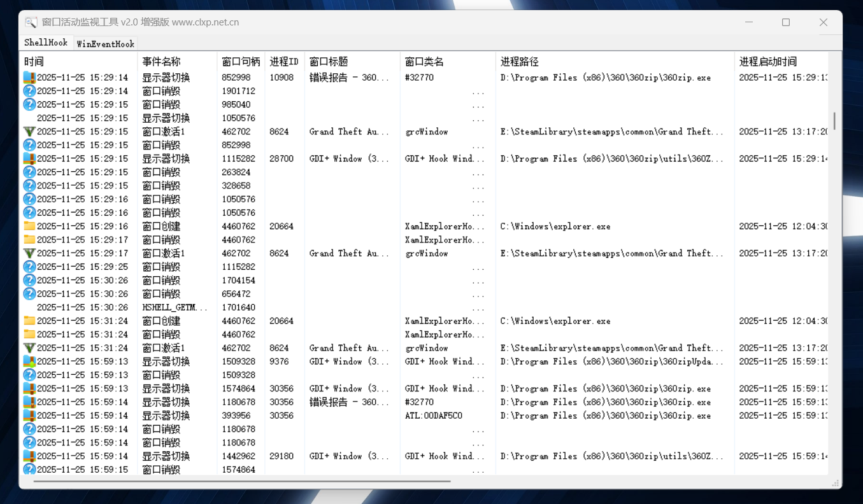
Task: Click the 360zip updater icon on row 1509328 显示器切换
Action: 29,361
